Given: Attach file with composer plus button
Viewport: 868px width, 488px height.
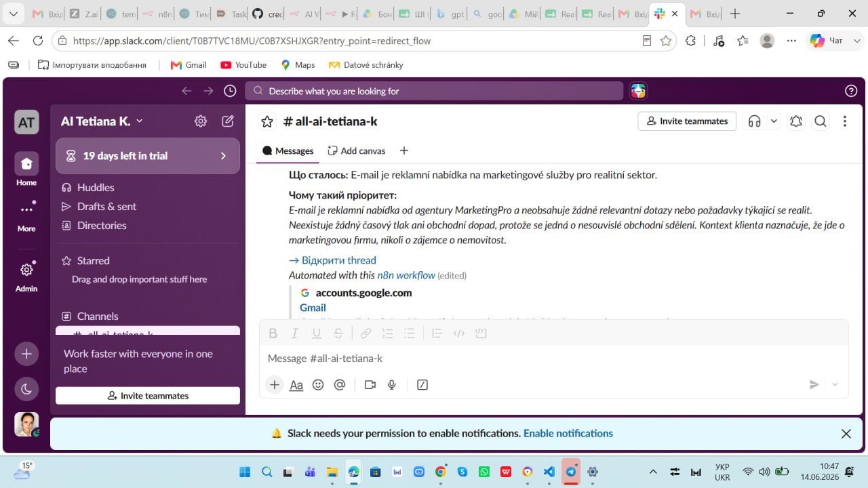Looking at the screenshot, I should pyautogui.click(x=274, y=385).
